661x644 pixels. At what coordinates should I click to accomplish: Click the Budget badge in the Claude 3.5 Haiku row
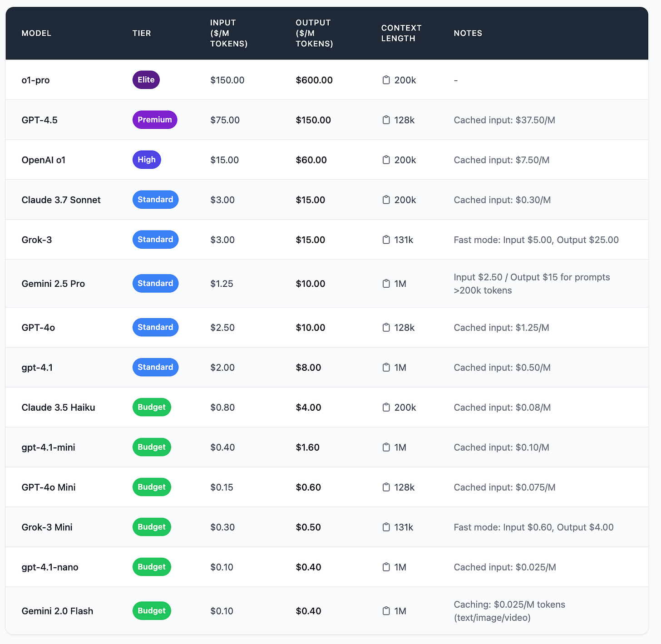[152, 407]
